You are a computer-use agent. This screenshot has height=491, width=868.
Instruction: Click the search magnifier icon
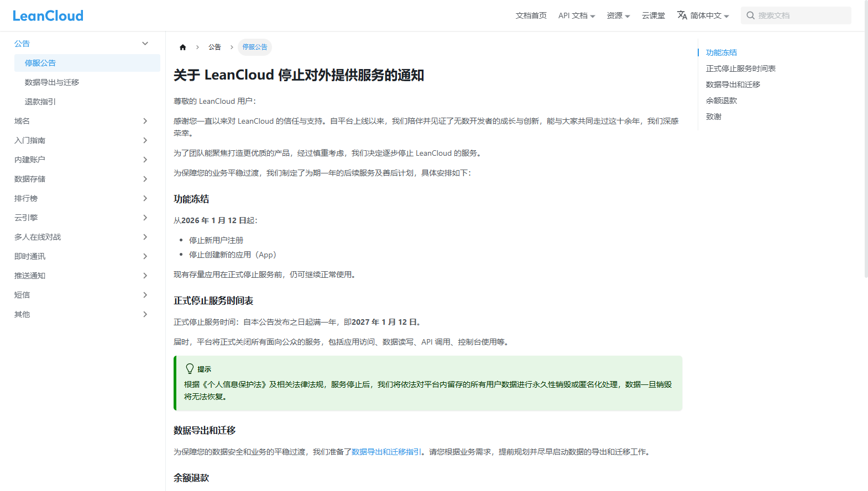(750, 15)
